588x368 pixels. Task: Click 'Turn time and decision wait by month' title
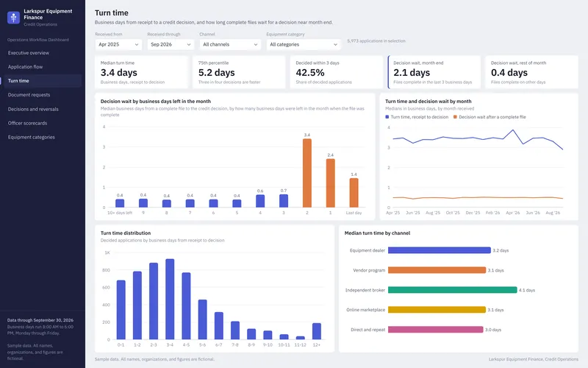tap(429, 102)
